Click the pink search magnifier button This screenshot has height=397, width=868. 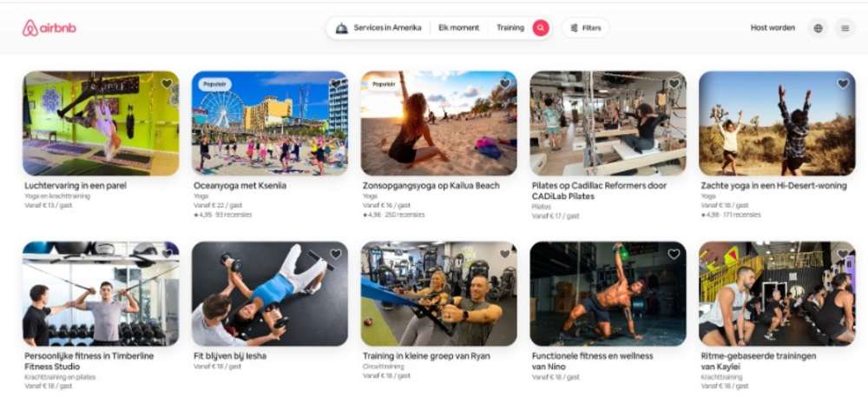pos(540,28)
